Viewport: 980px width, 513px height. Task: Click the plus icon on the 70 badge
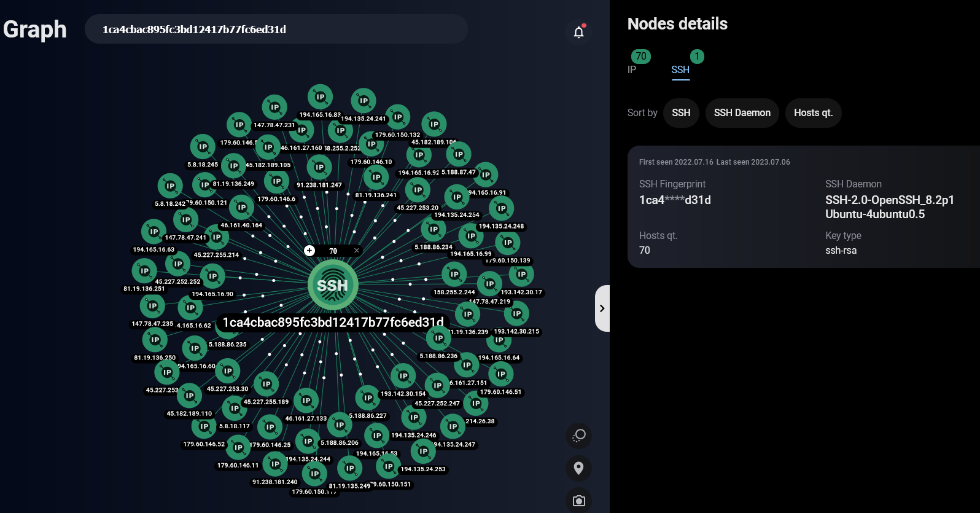309,251
